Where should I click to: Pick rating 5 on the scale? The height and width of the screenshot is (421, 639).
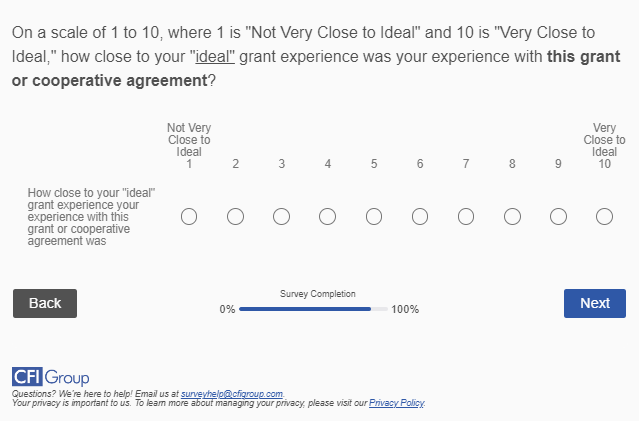pyautogui.click(x=374, y=216)
